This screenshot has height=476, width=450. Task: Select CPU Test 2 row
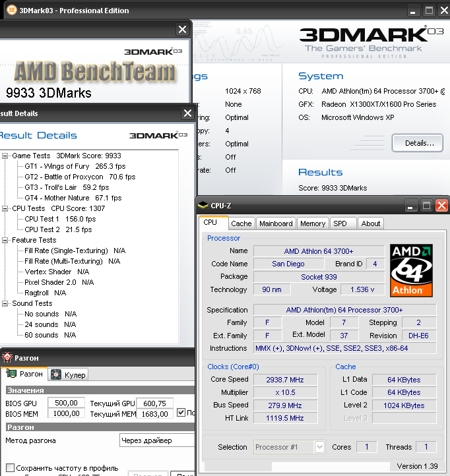pos(58,229)
